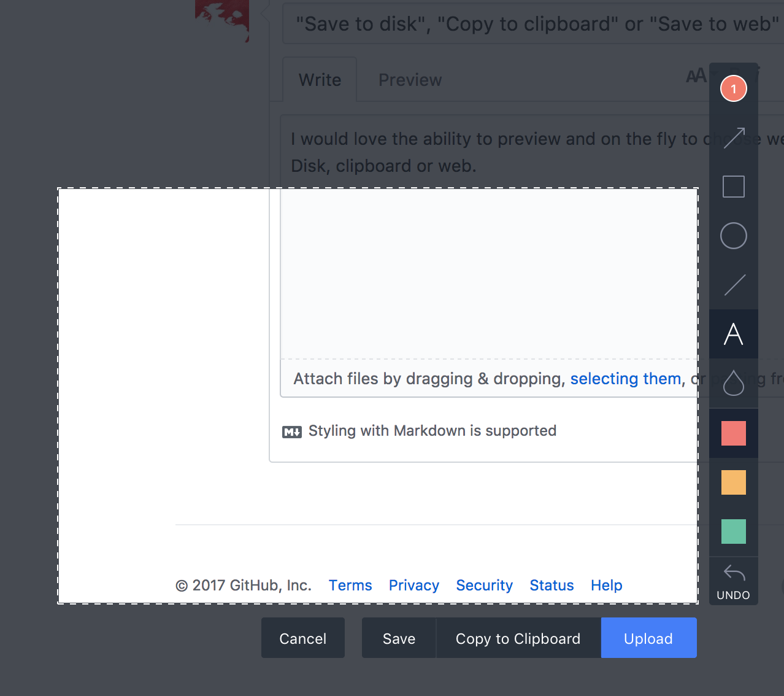Switch to the Preview tab
This screenshot has height=696, width=784.
[410, 80]
